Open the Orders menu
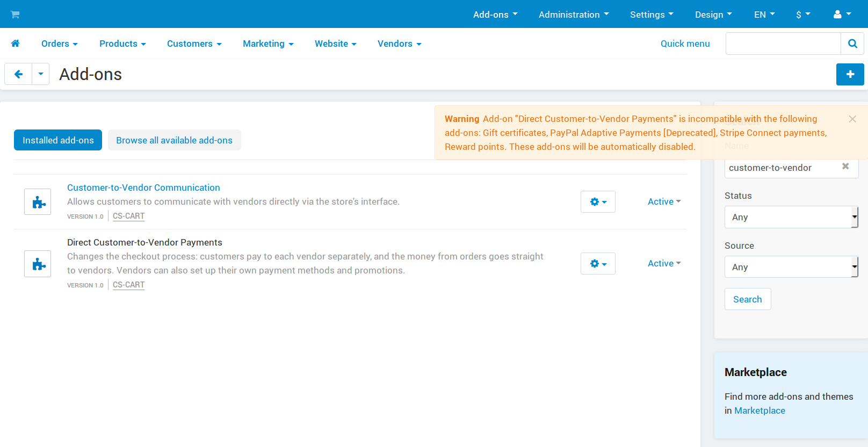The image size is (868, 447). 60,44
